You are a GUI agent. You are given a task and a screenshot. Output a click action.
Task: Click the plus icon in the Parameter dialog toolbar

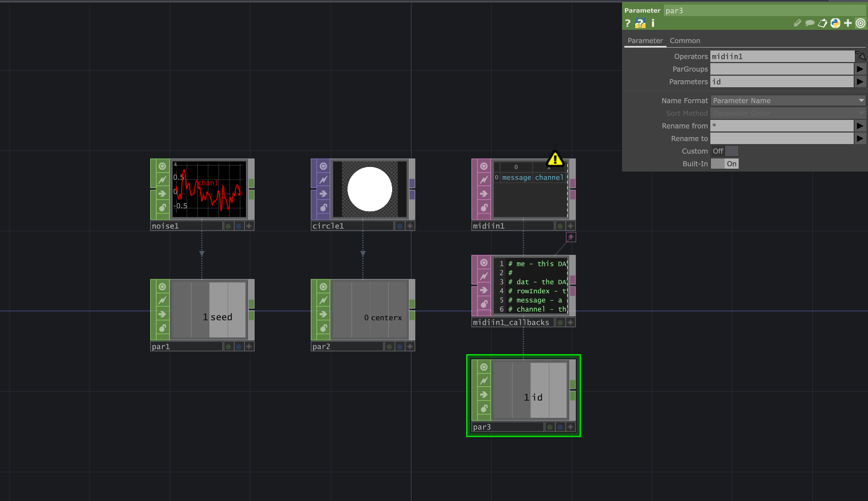[847, 24]
